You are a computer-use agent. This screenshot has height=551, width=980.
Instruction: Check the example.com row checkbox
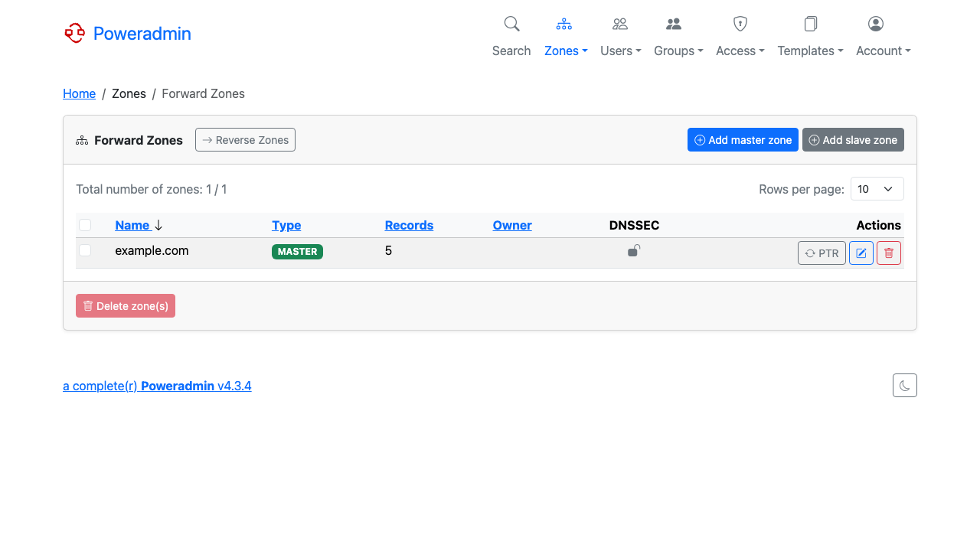point(85,250)
